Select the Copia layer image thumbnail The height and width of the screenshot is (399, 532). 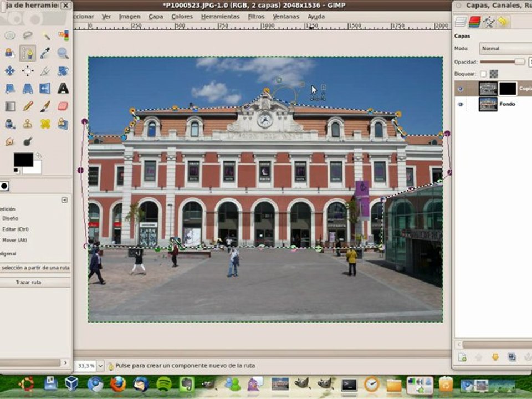pyautogui.click(x=488, y=89)
